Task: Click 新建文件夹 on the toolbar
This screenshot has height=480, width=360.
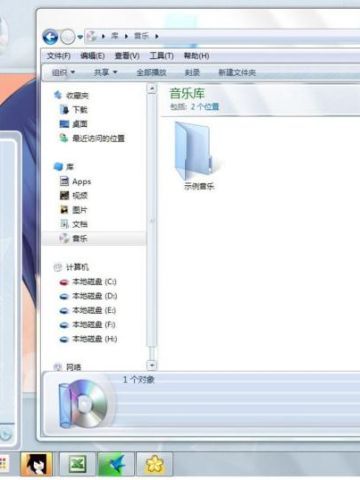Action: (237, 72)
